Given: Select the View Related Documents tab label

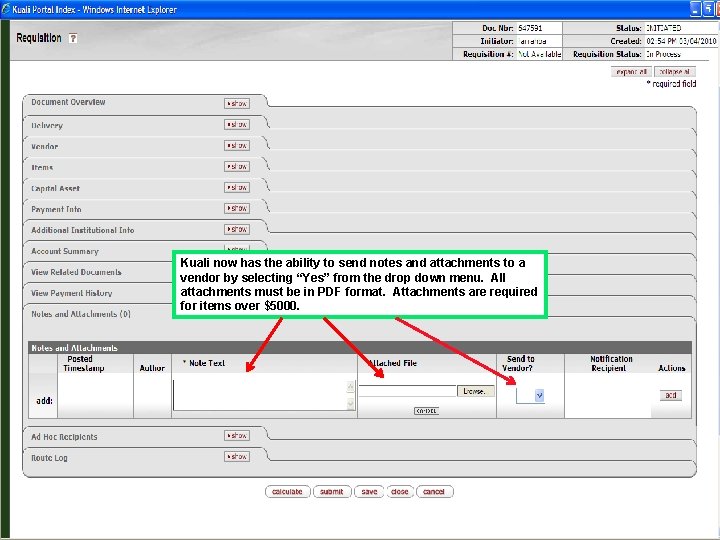Looking at the screenshot, I should pos(76,272).
